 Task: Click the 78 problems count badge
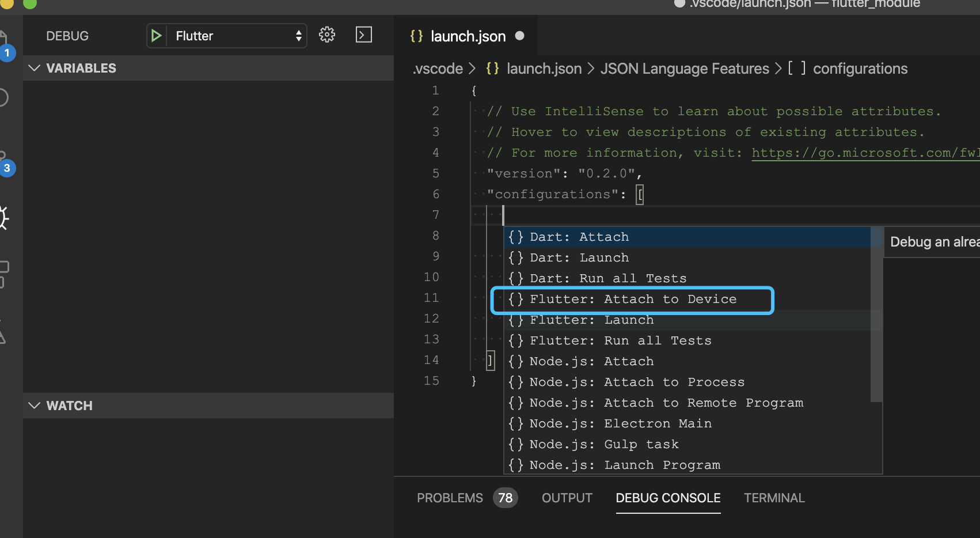tap(506, 498)
